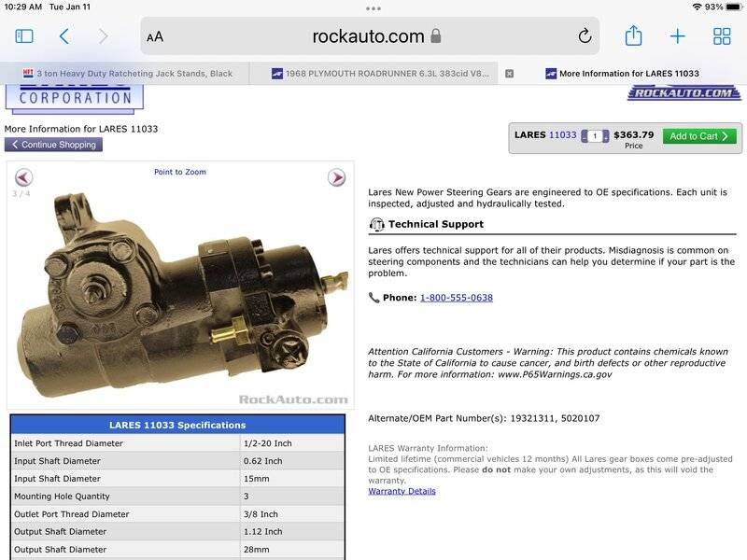Click the Add to Cart button
747x560 pixels.
pos(699,136)
